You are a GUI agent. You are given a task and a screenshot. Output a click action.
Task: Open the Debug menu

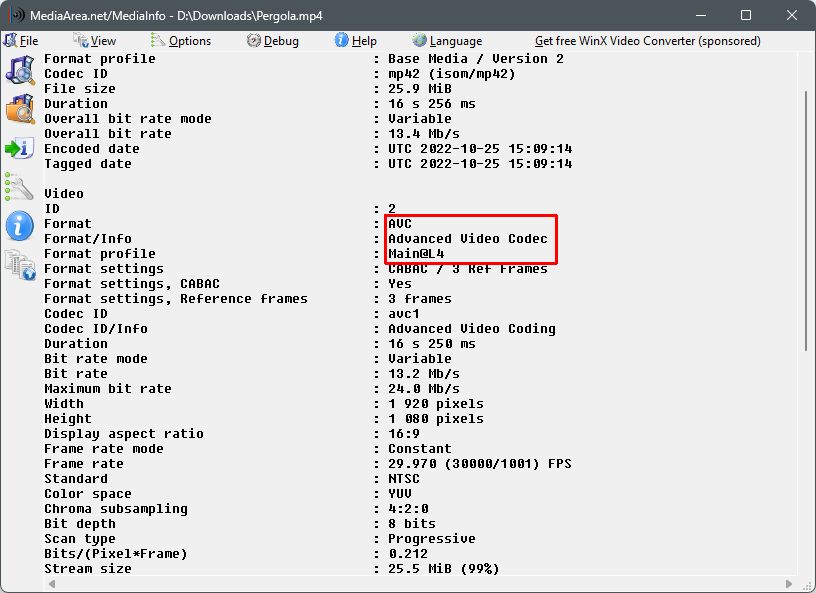click(273, 41)
